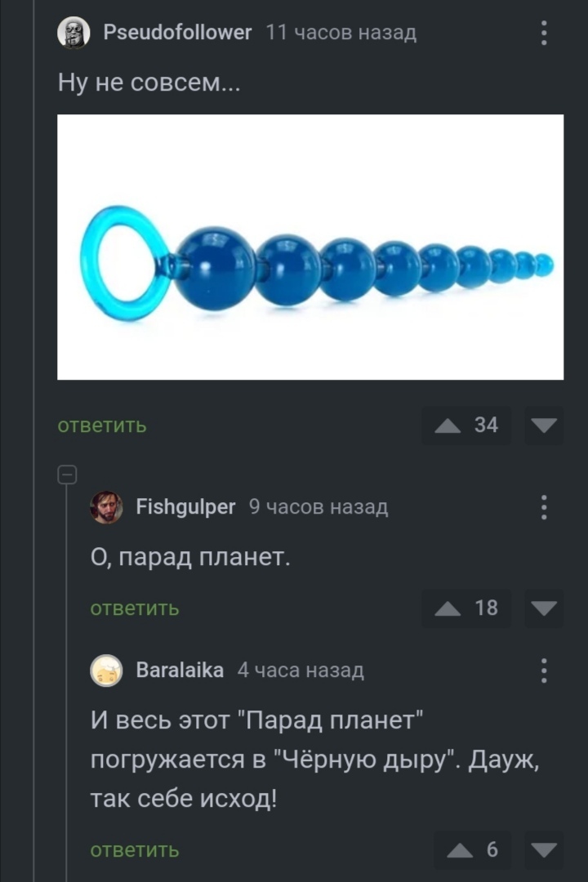Open the Baralaika username link
Screen dimensions: 588x882
click(180, 670)
